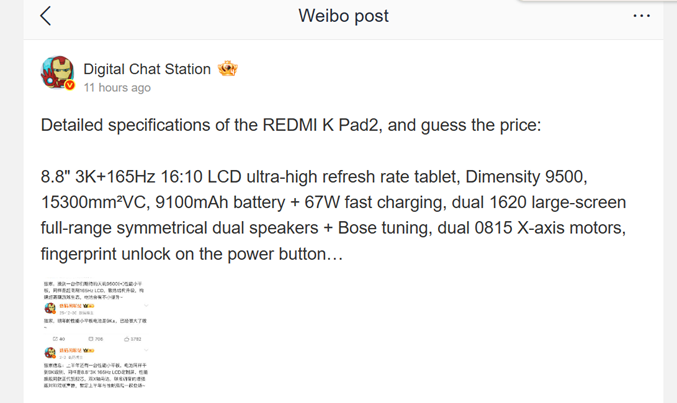Open the attached image thumbnail below the post
This screenshot has width=677, height=403.
[x=95, y=340]
